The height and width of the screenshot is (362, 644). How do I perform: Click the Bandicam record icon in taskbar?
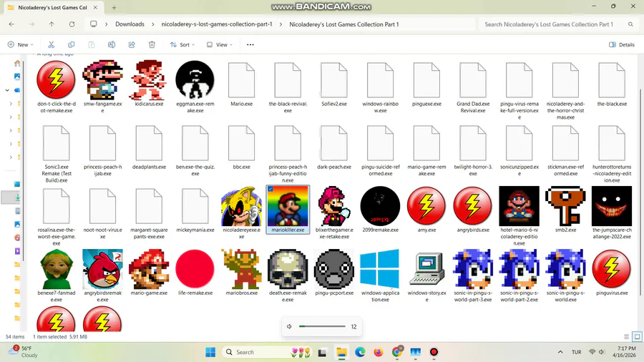click(x=434, y=352)
